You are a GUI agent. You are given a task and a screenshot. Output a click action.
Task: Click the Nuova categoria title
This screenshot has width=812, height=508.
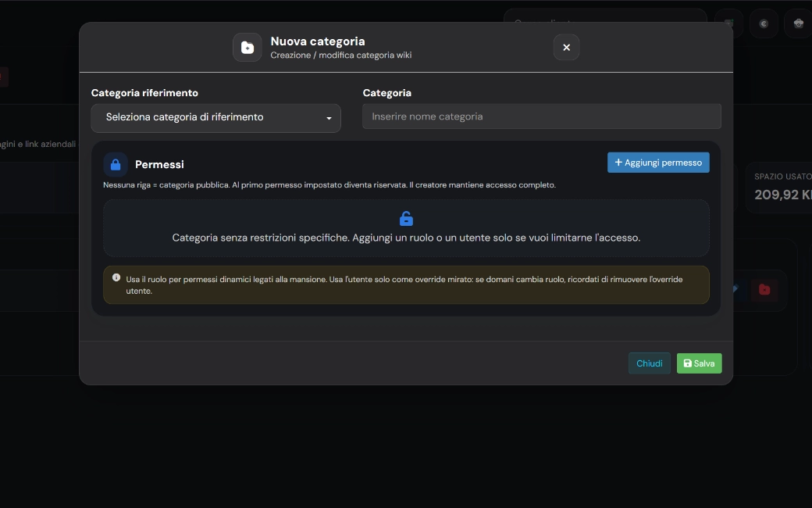318,41
